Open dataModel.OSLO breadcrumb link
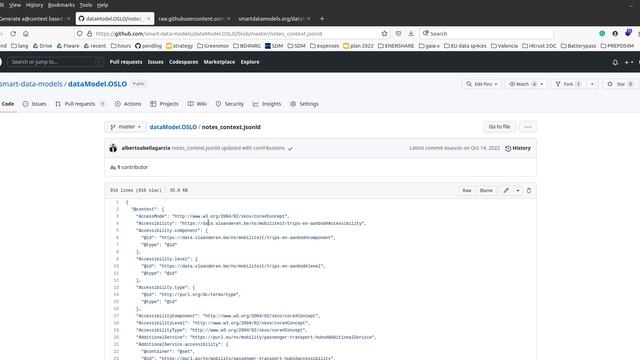640x360 pixels. point(173,127)
